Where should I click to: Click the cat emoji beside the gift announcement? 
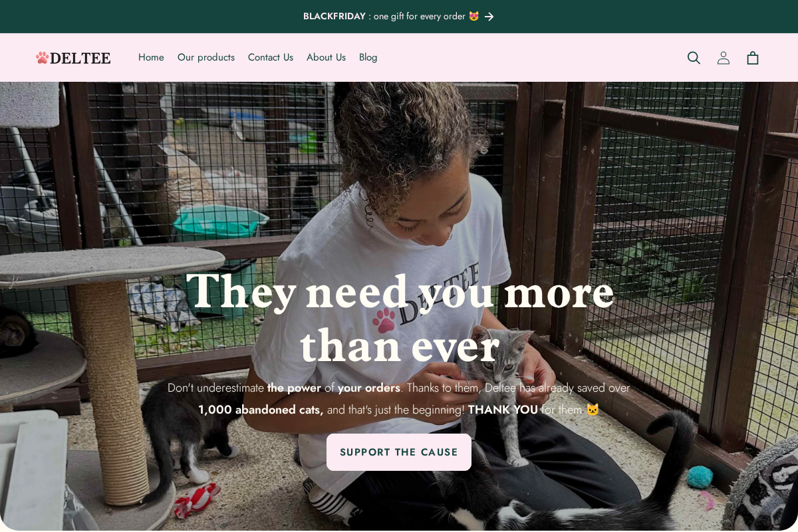pos(473,16)
